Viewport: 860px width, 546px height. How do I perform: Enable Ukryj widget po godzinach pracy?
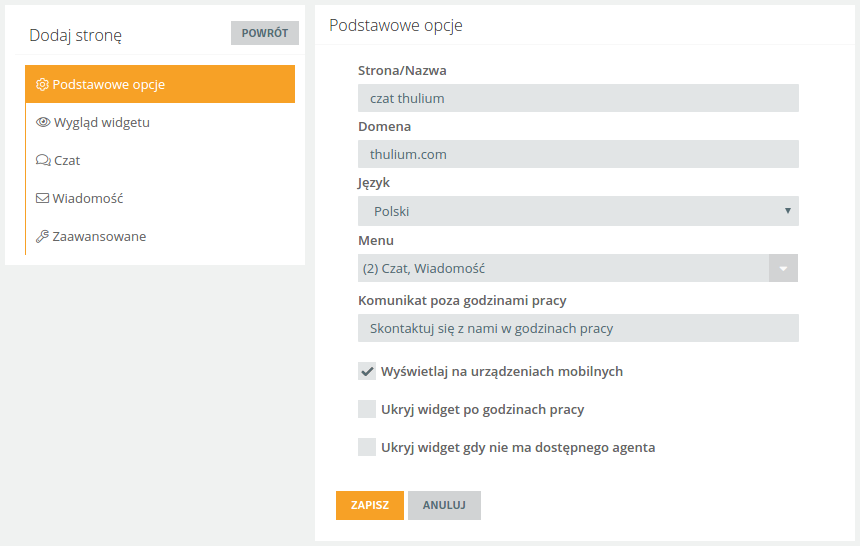[x=367, y=409]
